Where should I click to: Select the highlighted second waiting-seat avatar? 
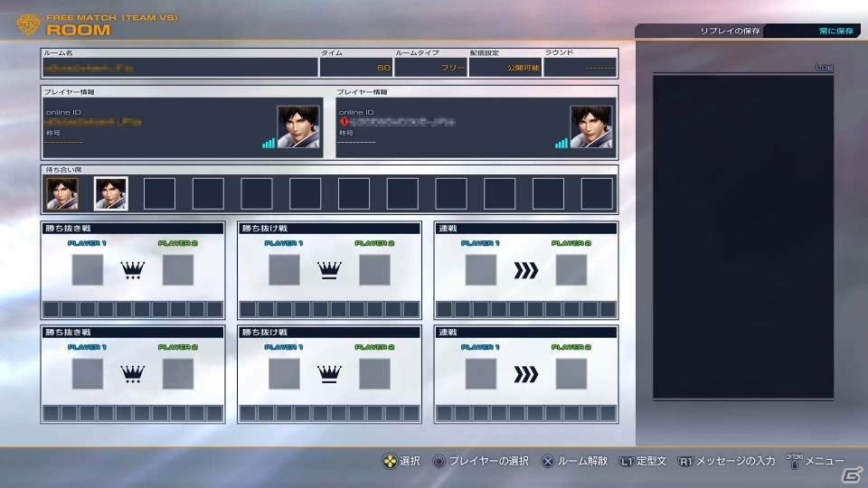[110, 193]
